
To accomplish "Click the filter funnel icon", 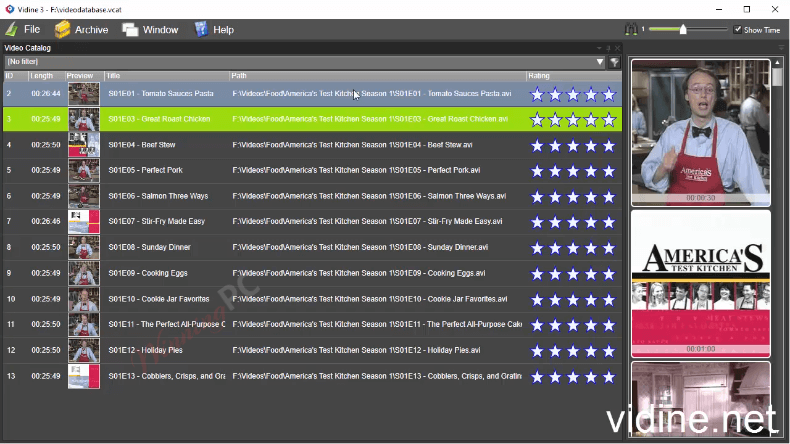I will 614,62.
